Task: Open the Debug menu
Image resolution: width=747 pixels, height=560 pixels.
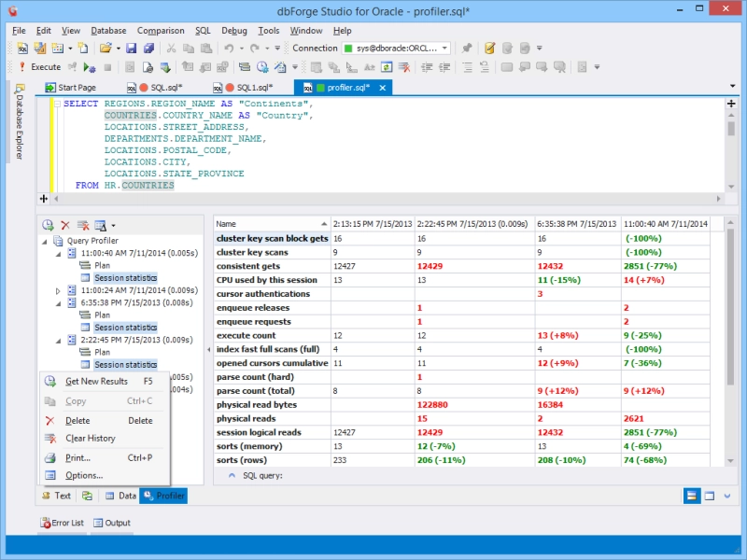Action: click(234, 31)
